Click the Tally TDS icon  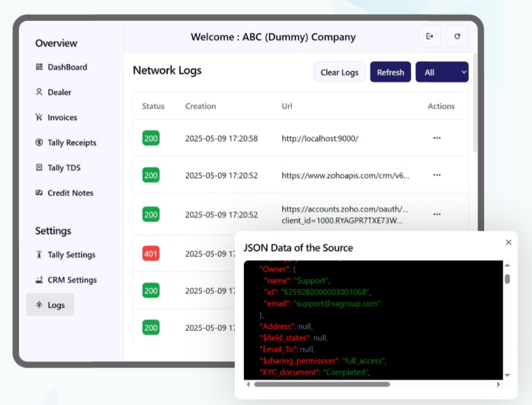(39, 168)
